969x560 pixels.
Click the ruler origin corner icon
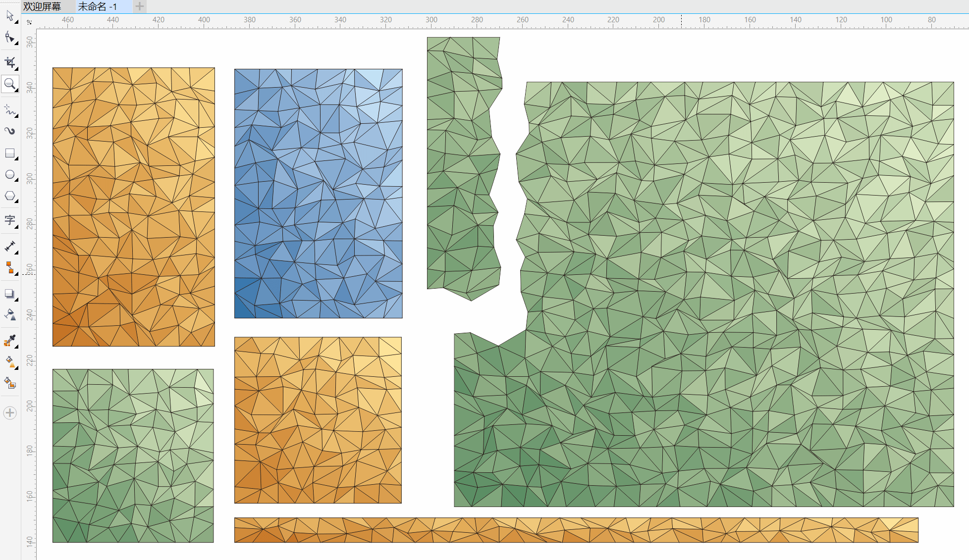click(29, 22)
